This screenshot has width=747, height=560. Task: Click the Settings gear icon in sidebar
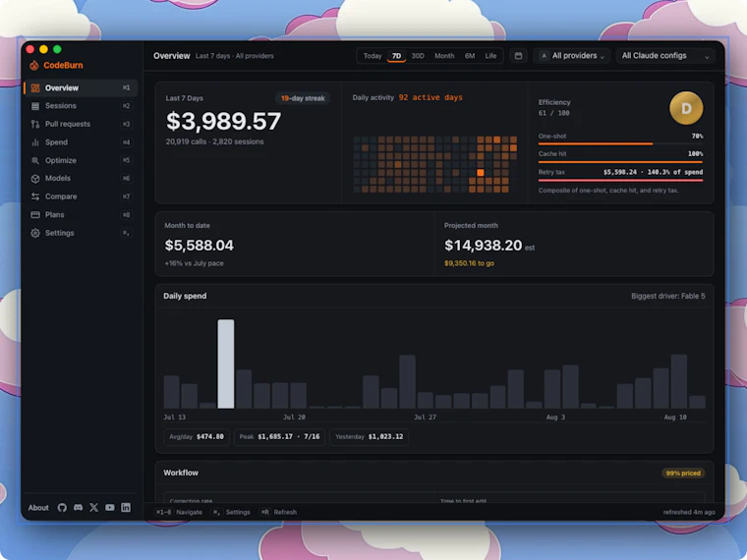(x=35, y=233)
